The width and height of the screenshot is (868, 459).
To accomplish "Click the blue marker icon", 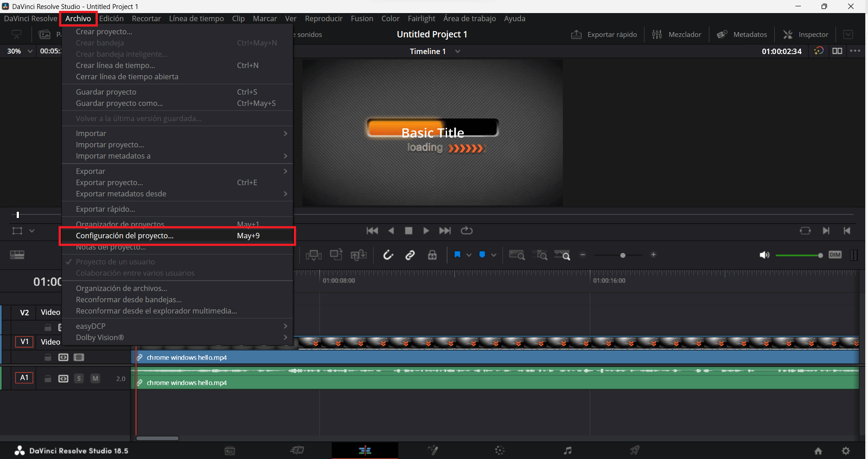I will [x=482, y=255].
